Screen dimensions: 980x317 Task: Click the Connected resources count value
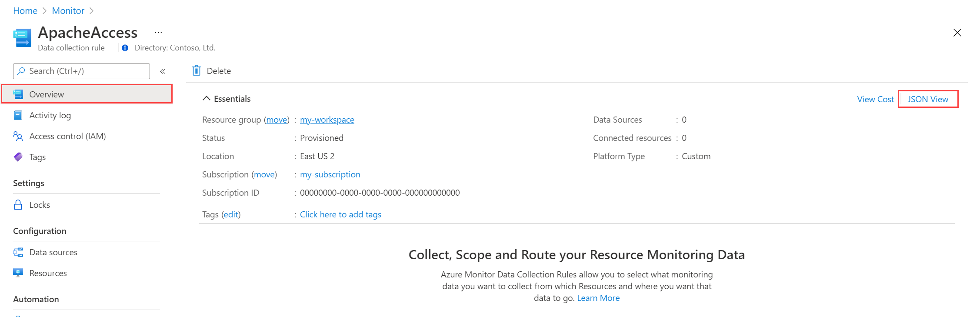tap(684, 138)
